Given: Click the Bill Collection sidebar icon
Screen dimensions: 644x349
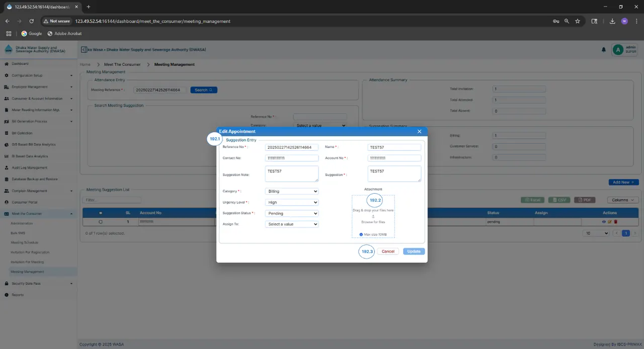Looking at the screenshot, I should point(7,133).
